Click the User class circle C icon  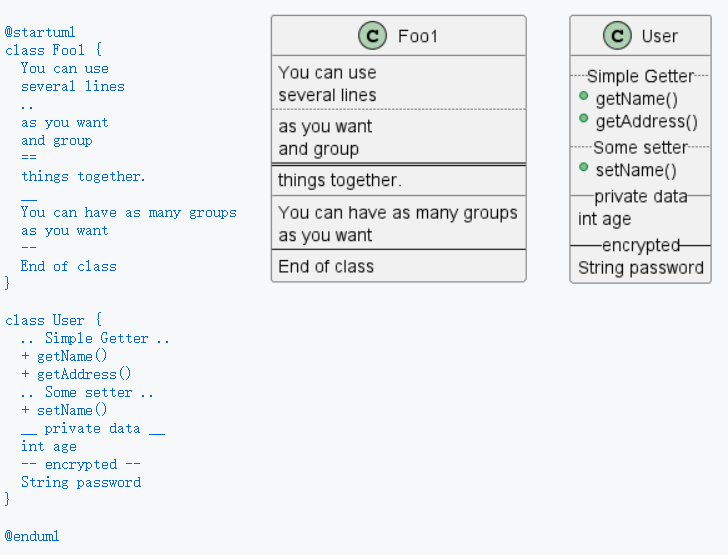pyautogui.click(x=617, y=36)
